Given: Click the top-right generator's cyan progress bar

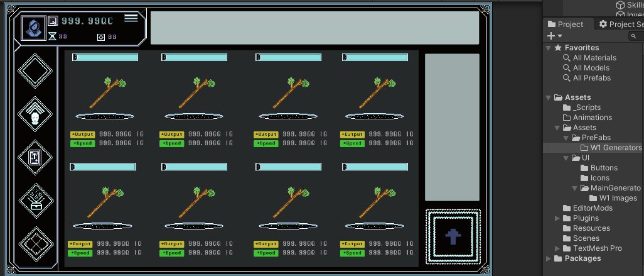Looking at the screenshot, I should coord(375,57).
